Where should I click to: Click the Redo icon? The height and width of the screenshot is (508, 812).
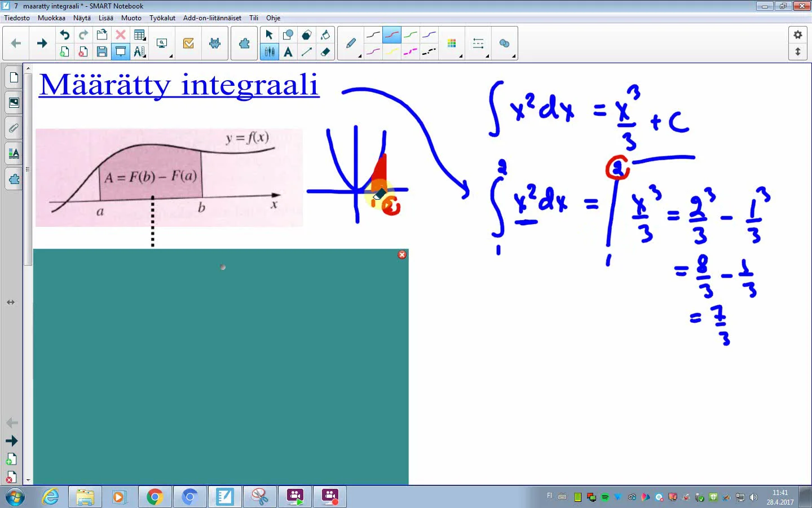83,35
